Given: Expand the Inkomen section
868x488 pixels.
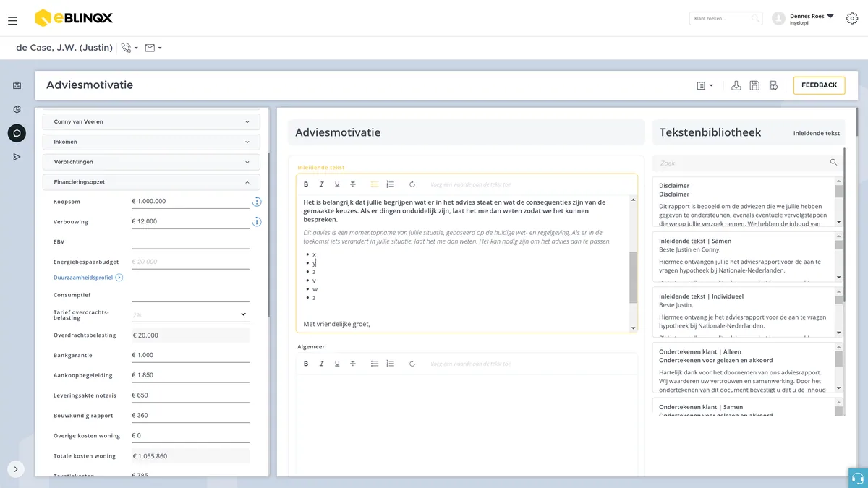Looking at the screenshot, I should tap(151, 142).
